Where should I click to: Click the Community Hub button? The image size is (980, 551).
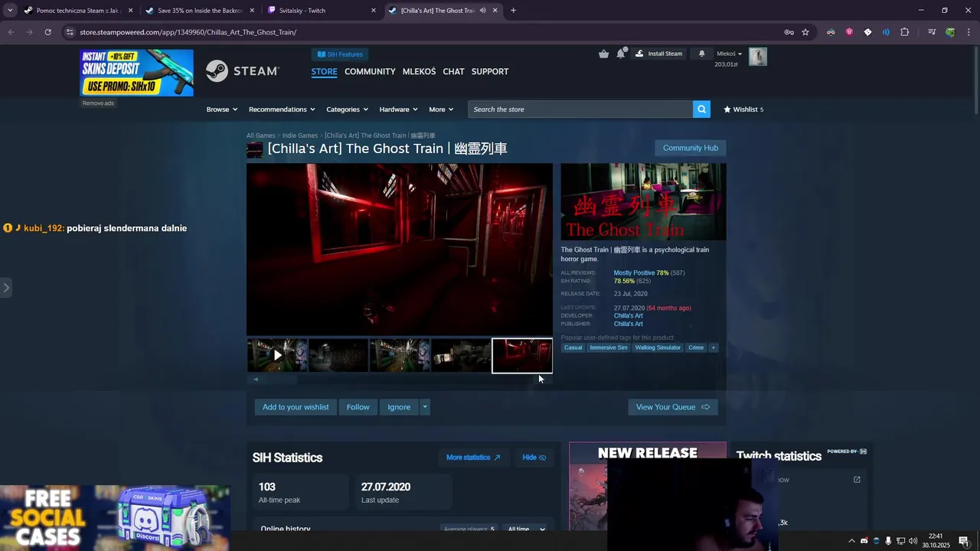coord(691,148)
